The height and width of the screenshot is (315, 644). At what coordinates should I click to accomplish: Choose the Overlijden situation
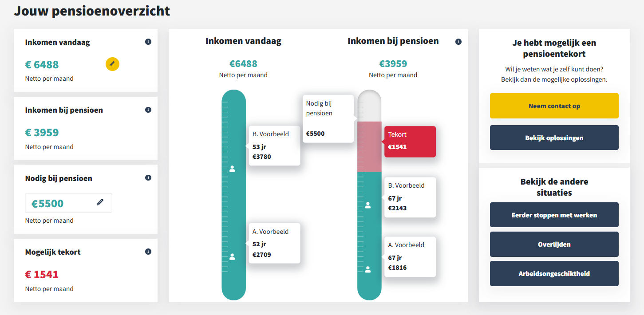(x=554, y=244)
